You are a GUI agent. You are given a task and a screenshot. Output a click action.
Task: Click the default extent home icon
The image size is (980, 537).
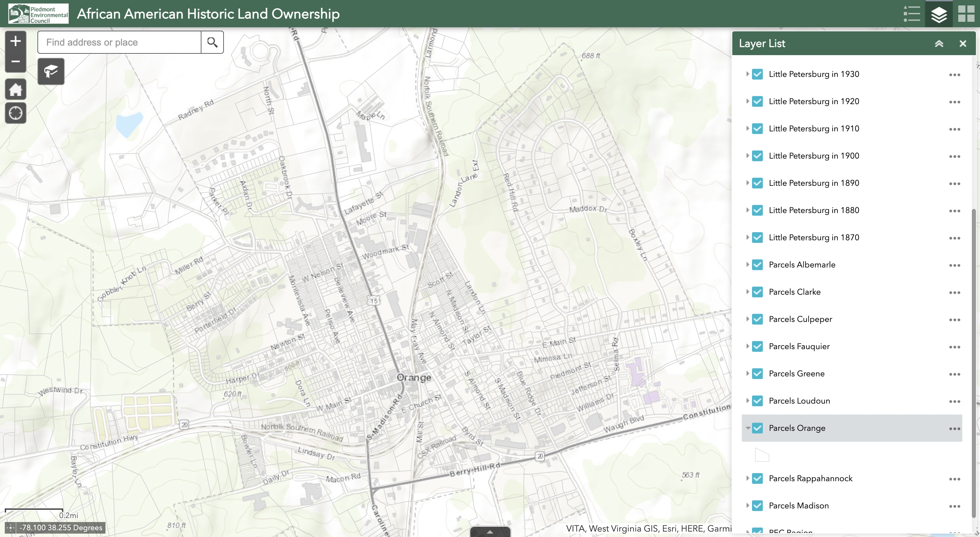click(15, 90)
